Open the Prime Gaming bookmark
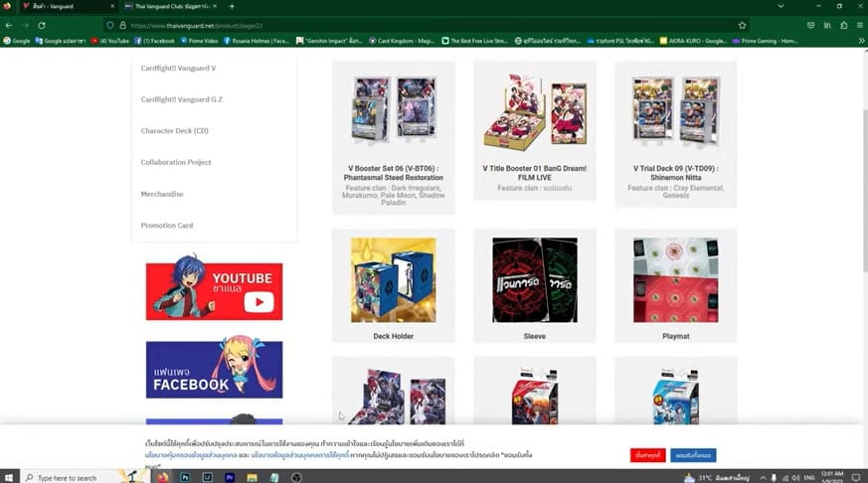868x483 pixels. [765, 41]
